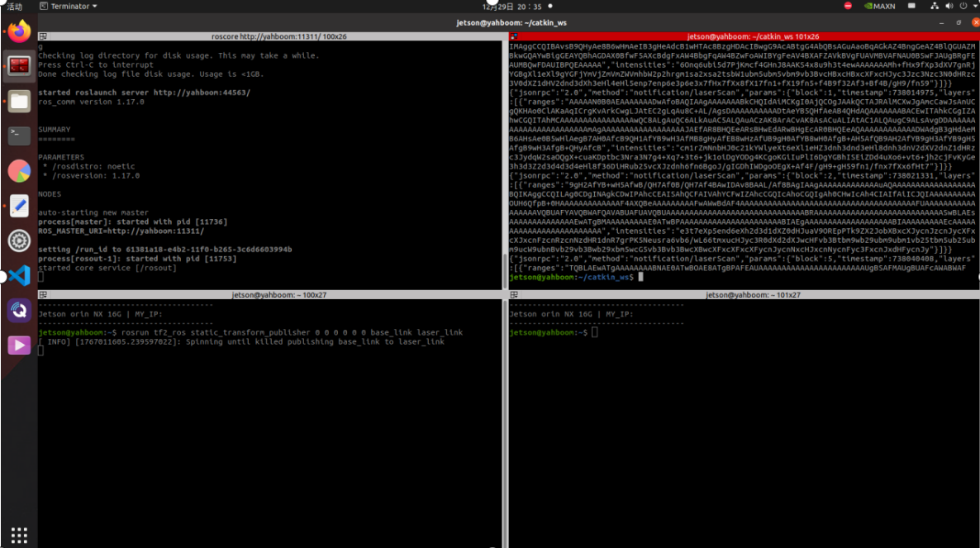Open Settings gear in the dock
Screen dimensions: 980x548
pos(19,241)
